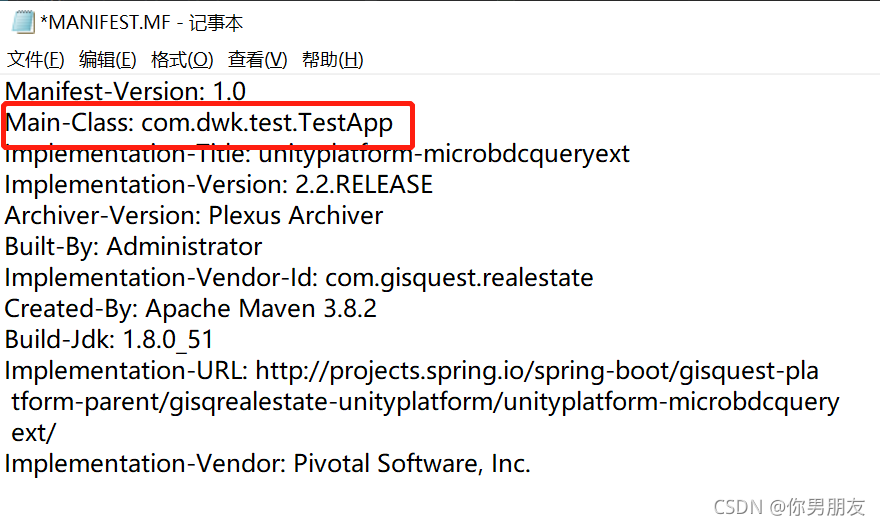Viewport: 880px width, 525px height.
Task: Open the 帮助(H) menu
Action: pyautogui.click(x=333, y=60)
